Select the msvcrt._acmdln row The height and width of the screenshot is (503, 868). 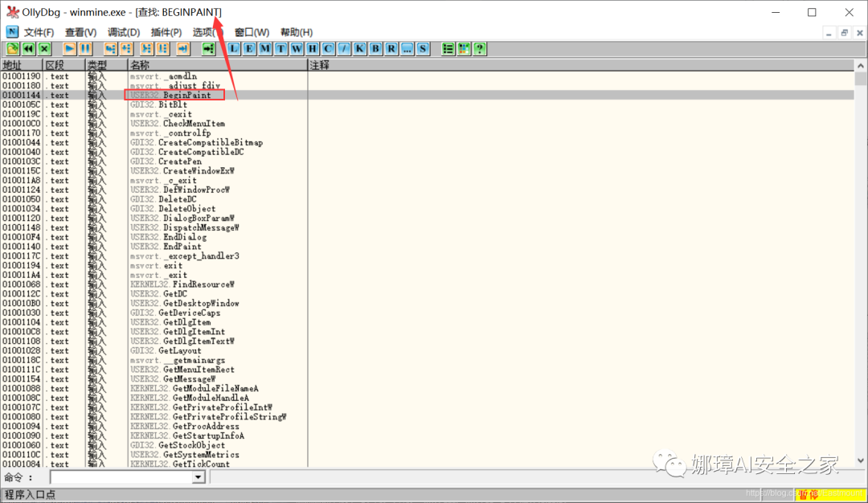coord(428,76)
